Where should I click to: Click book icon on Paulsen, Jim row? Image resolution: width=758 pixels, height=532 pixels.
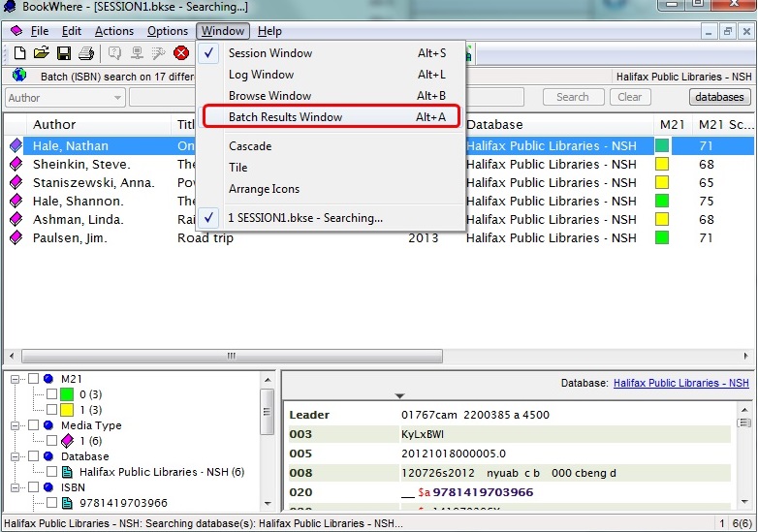[x=16, y=237]
